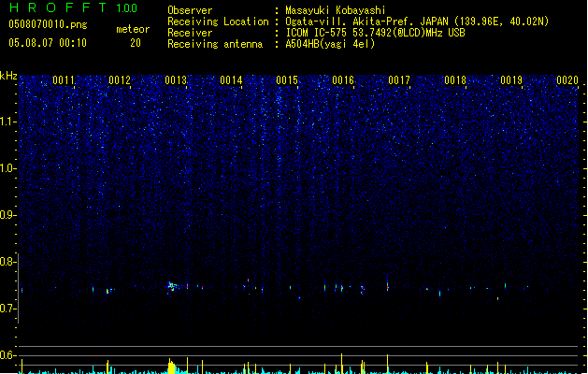The width and height of the screenshot is (588, 374).
Task: Click the Observer name Masayuki Kobayashi
Action: coord(336,10)
